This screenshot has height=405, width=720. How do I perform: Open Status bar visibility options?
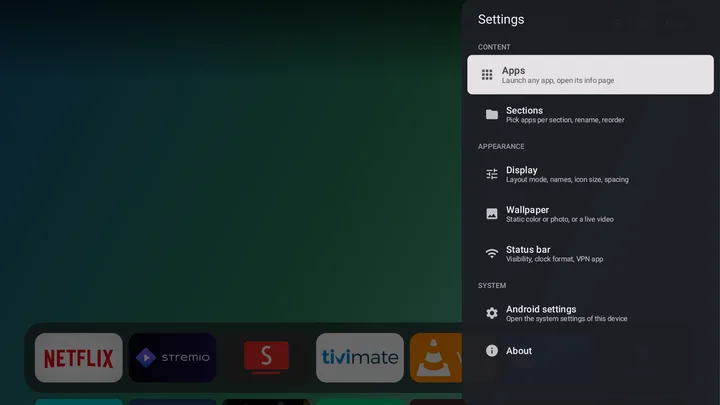coord(591,253)
